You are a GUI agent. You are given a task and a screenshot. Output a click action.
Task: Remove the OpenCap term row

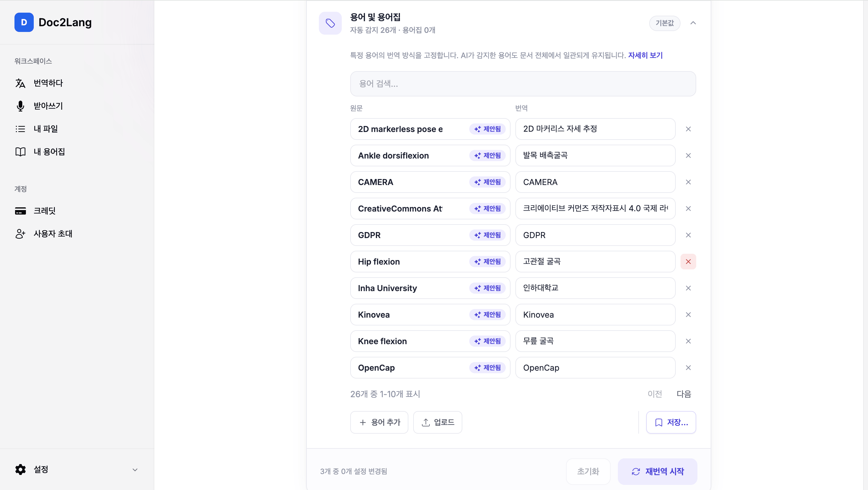point(688,368)
